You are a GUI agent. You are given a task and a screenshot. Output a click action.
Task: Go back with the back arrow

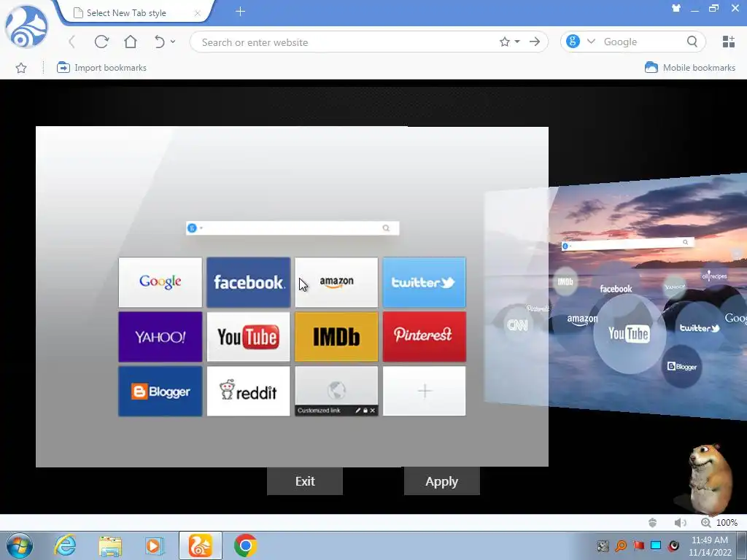72,42
